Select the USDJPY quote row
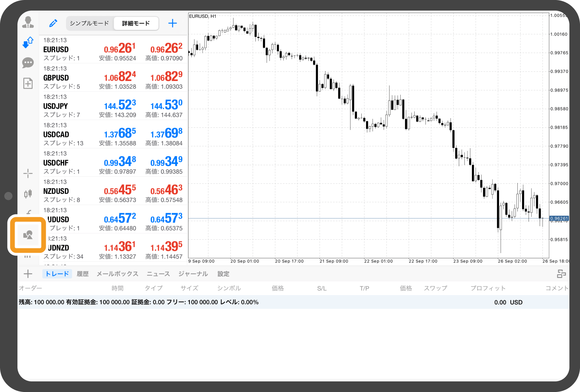The image size is (580, 392). 113,106
